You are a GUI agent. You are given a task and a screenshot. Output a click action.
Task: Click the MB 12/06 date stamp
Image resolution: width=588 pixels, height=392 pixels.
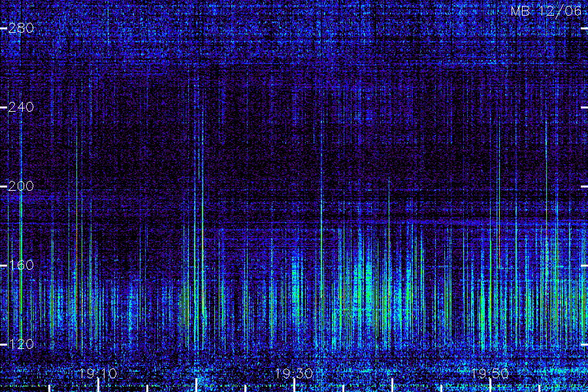pyautogui.click(x=546, y=11)
